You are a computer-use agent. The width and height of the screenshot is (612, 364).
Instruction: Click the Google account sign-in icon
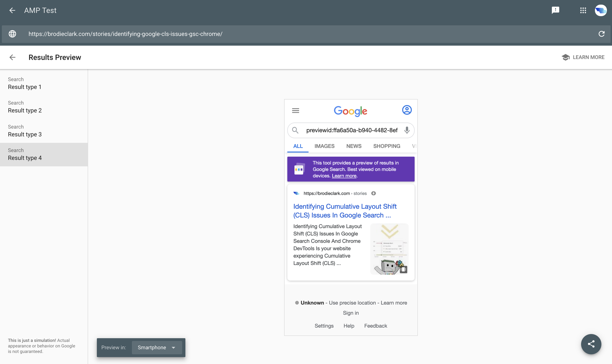click(407, 110)
